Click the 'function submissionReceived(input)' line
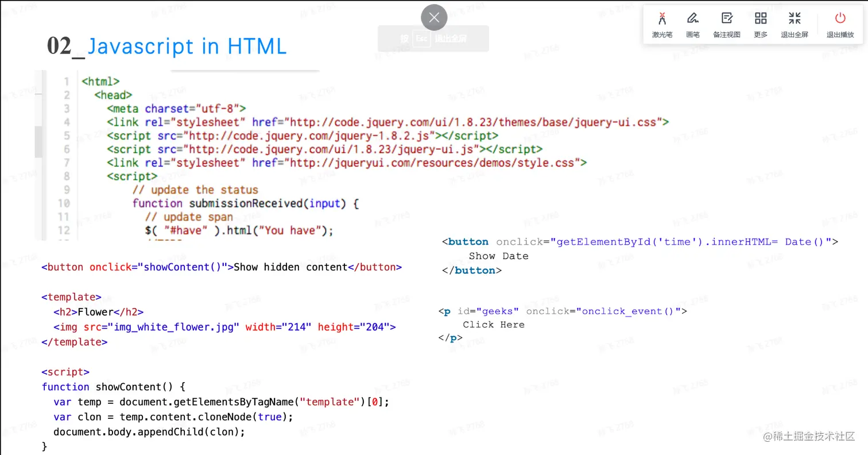 [246, 203]
